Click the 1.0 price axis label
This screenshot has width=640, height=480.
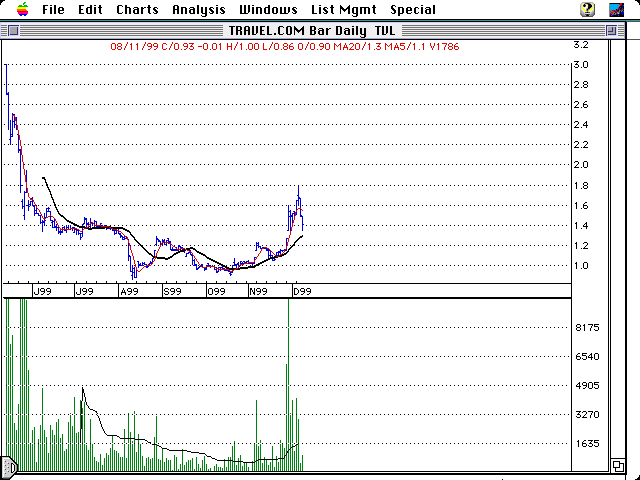[581, 266]
